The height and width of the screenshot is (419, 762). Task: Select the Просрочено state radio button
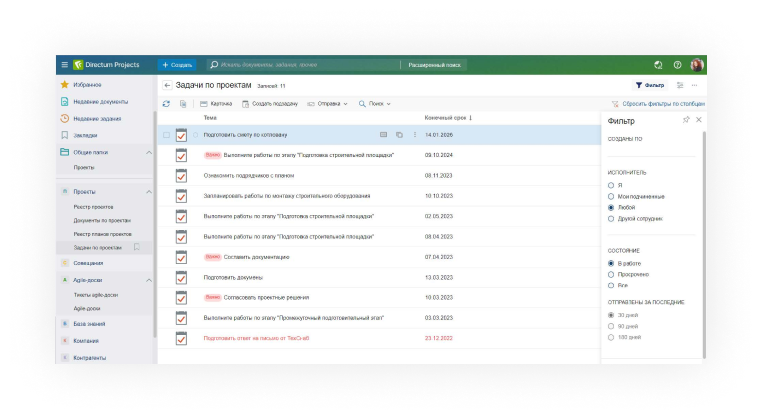(x=611, y=274)
